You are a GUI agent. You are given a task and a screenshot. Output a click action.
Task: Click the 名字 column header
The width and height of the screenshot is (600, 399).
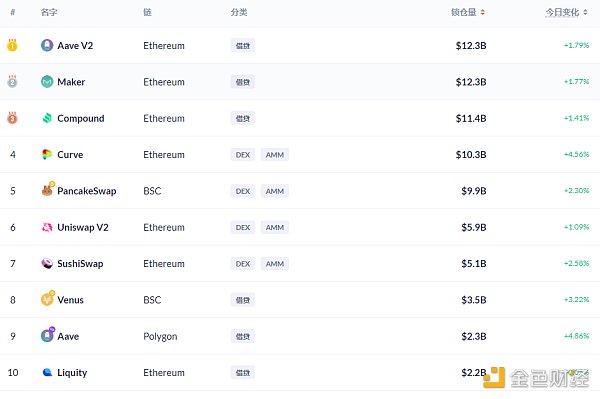[x=49, y=12]
